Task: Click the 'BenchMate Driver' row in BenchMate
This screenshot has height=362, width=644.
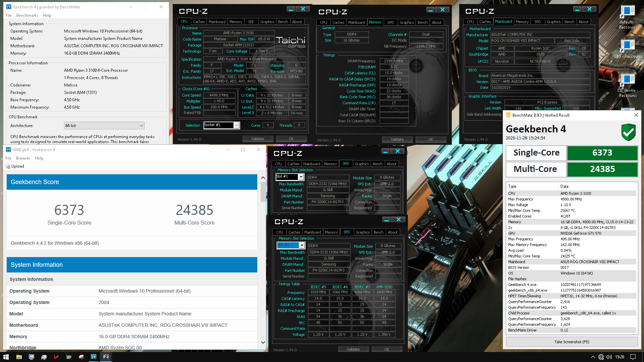Action: coord(572,330)
